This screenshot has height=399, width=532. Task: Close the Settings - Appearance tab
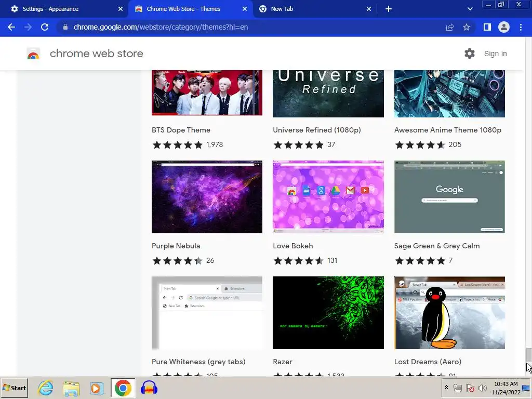point(121,9)
